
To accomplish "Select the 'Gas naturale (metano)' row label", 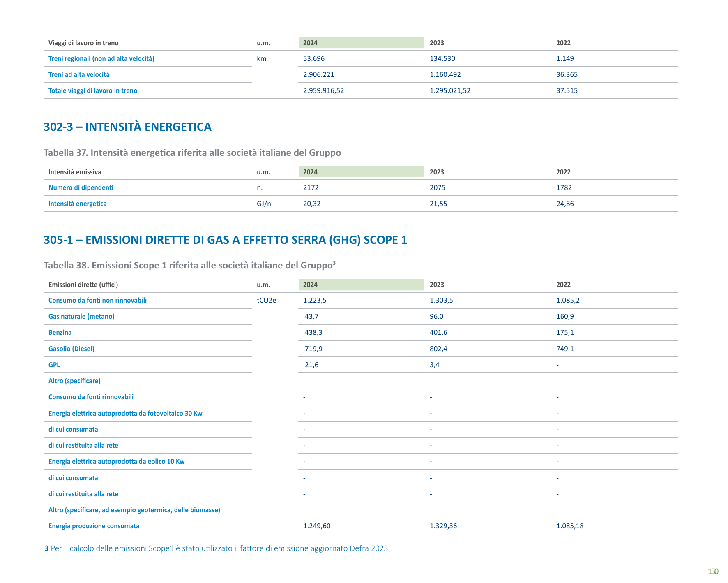I will point(81,316).
